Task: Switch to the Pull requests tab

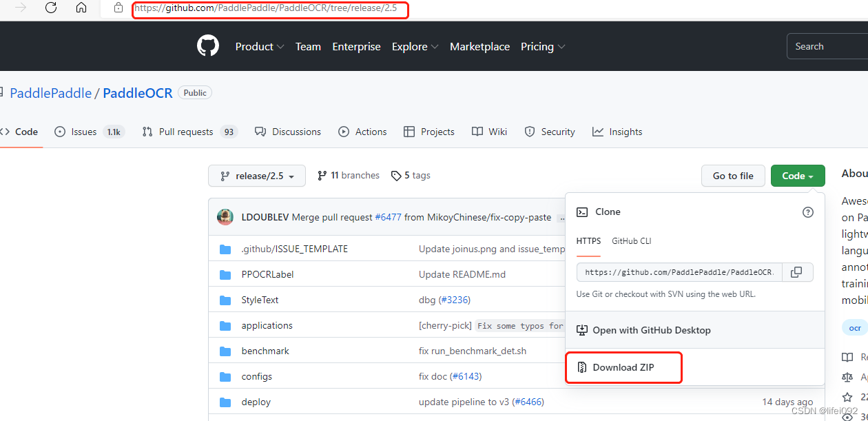Action: point(189,132)
